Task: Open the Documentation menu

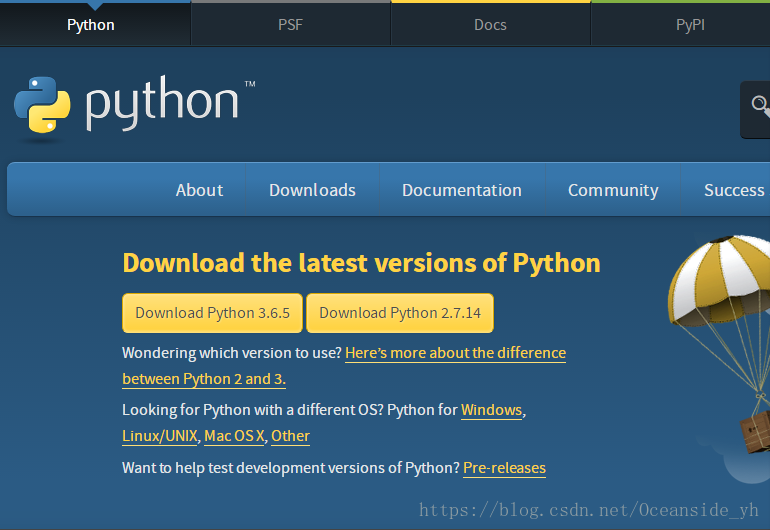Action: [462, 190]
